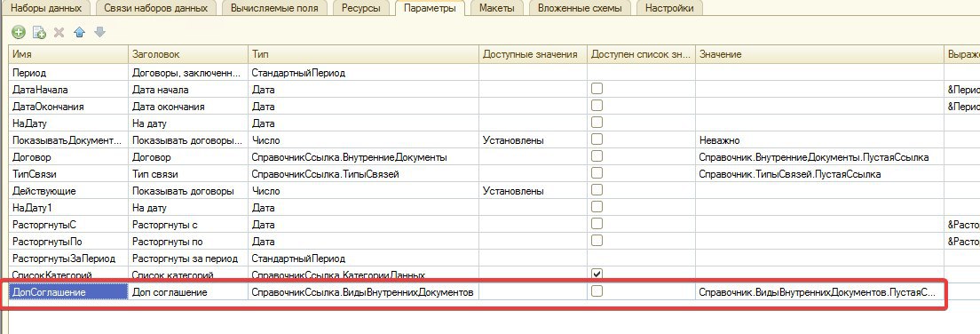The width and height of the screenshot is (980, 334).
Task: Click the Заголовок column header
Action: pyautogui.click(x=188, y=54)
